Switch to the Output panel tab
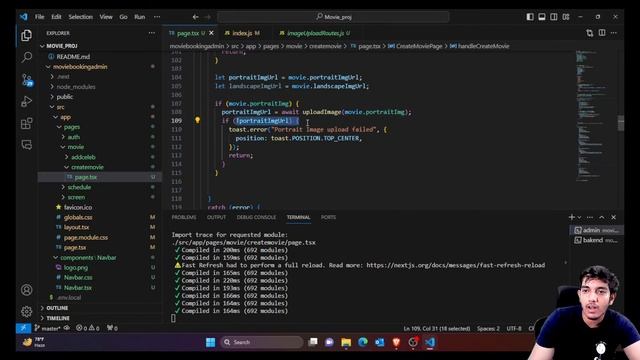The height and width of the screenshot is (360, 640). point(216,217)
